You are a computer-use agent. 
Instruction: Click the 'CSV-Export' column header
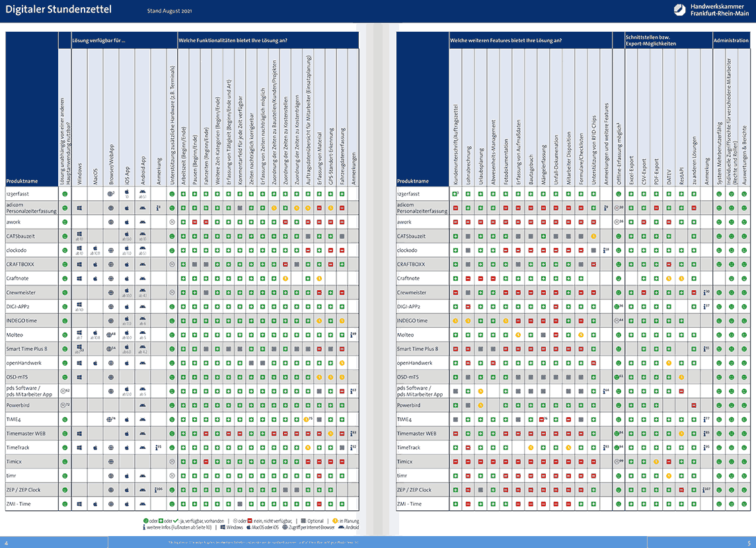pyautogui.click(x=644, y=171)
